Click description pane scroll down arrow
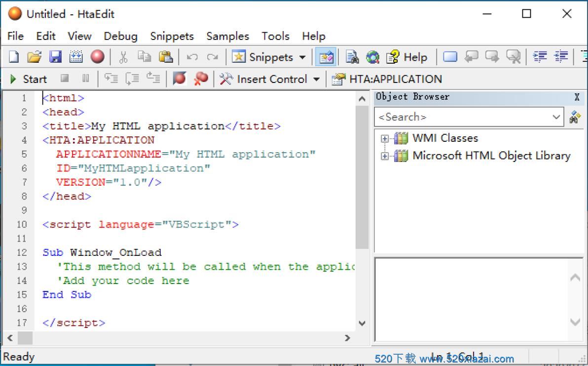588x366 pixels. pyautogui.click(x=575, y=322)
